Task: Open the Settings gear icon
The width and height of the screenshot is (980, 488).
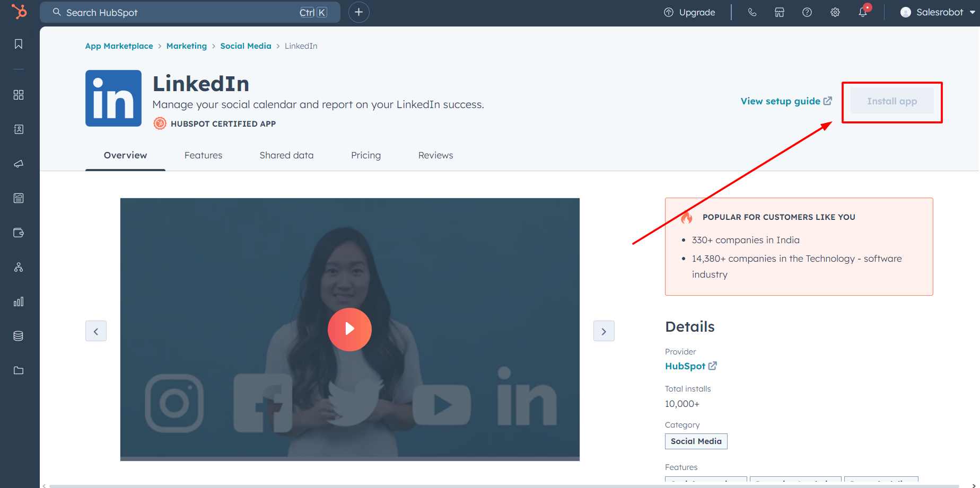Action: coord(835,12)
